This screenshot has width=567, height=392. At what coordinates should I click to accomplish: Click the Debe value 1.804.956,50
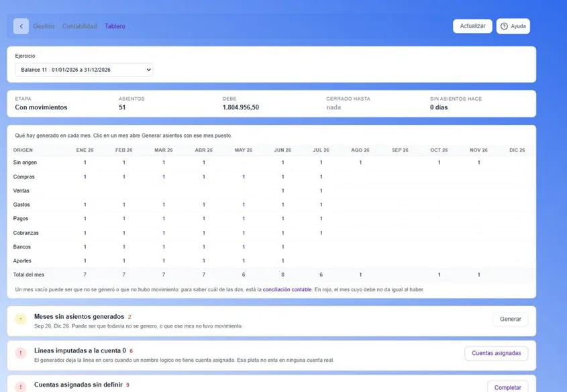[x=241, y=107]
